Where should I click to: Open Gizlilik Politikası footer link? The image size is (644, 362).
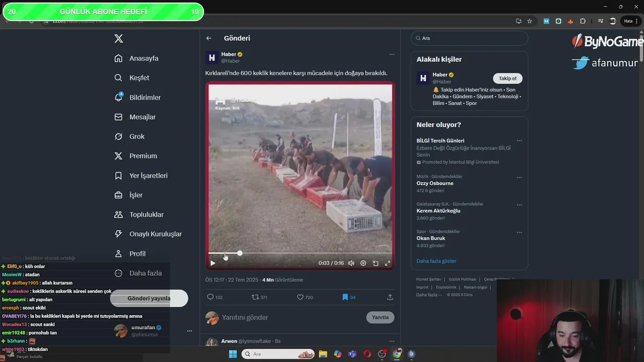462,279
